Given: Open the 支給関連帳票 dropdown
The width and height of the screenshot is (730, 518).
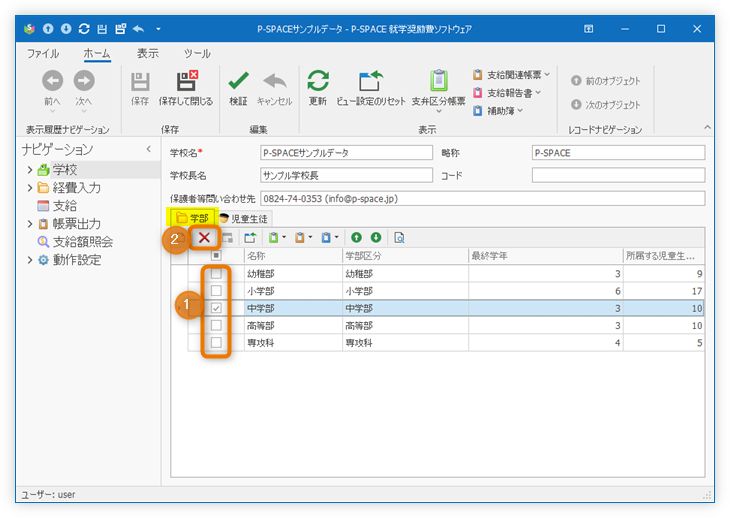Looking at the screenshot, I should (x=511, y=74).
